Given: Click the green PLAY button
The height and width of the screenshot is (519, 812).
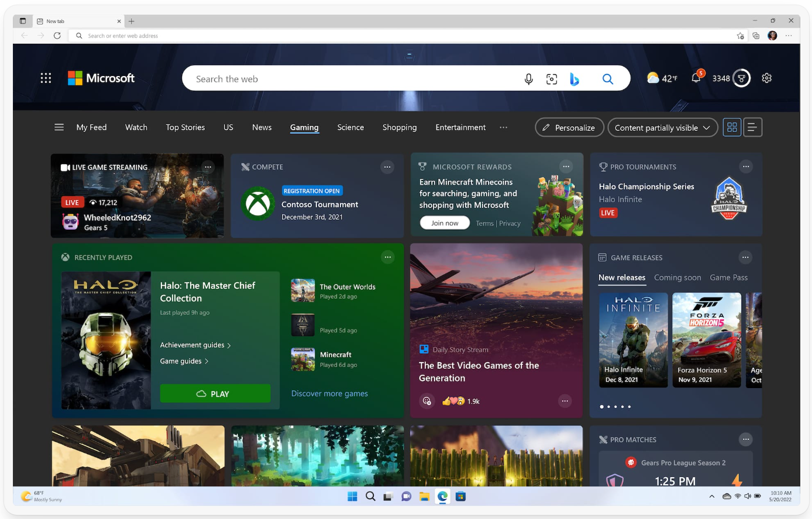Looking at the screenshot, I should [x=215, y=393].
